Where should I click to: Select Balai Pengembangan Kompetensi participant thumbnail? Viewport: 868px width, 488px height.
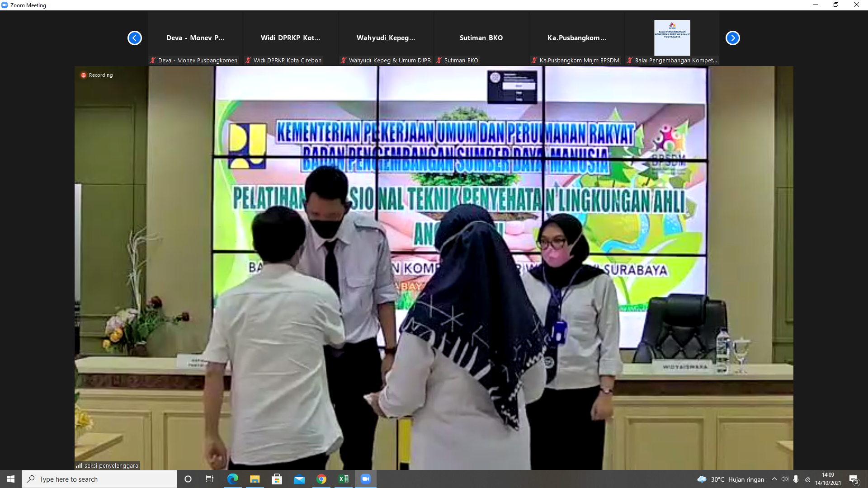672,38
